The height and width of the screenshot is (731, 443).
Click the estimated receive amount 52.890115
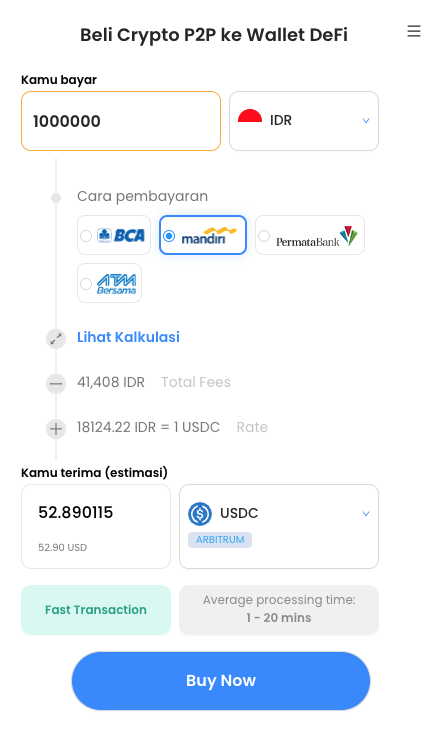pyautogui.click(x=76, y=512)
